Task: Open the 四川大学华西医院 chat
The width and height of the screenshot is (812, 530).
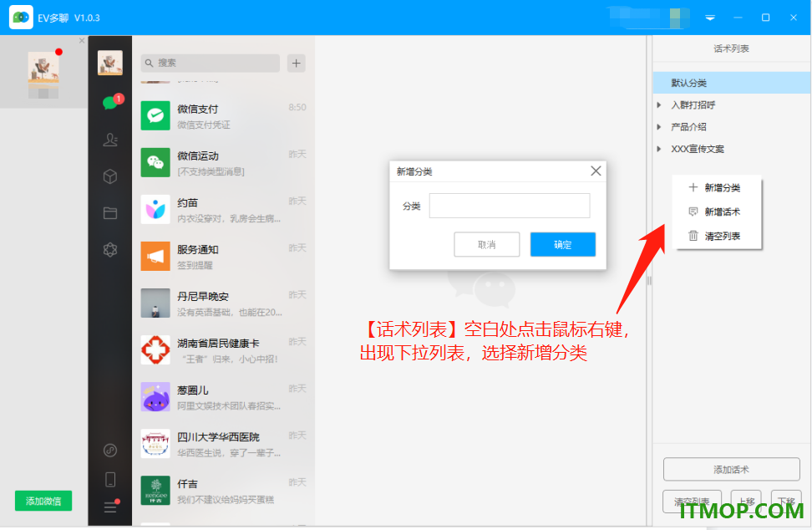Action: (223, 444)
